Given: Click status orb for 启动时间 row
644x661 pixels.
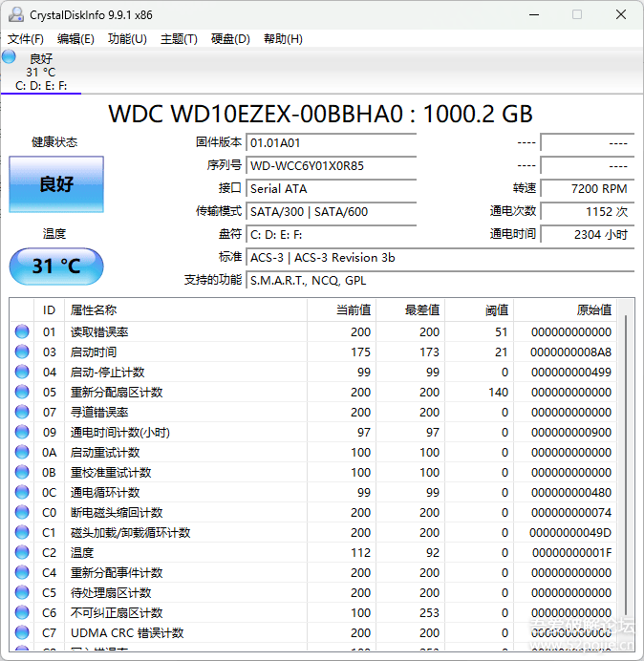Looking at the screenshot, I should point(22,352).
